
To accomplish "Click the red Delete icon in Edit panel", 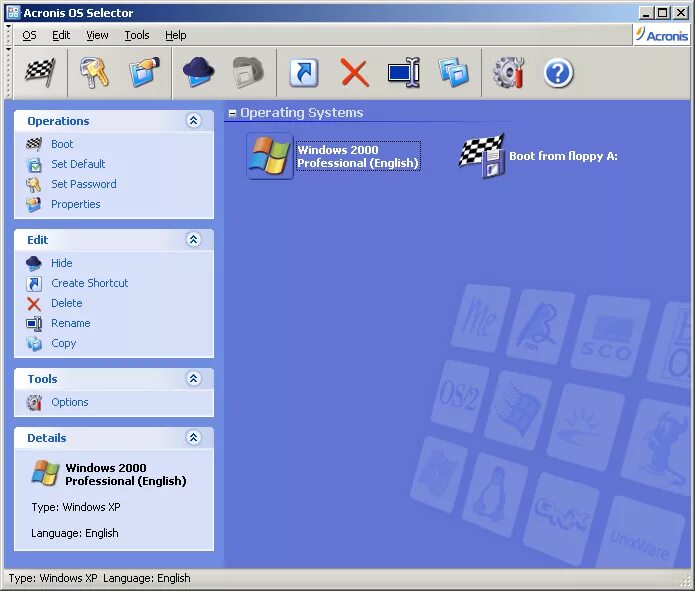I will click(34, 304).
